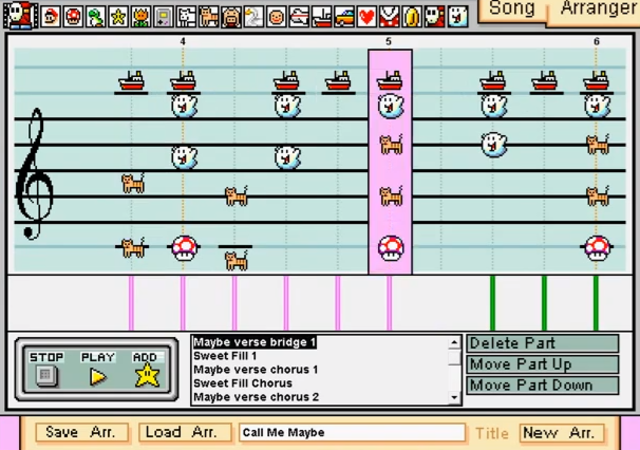Select 'Maybe verse chorus 2' in list

pyautogui.click(x=256, y=397)
